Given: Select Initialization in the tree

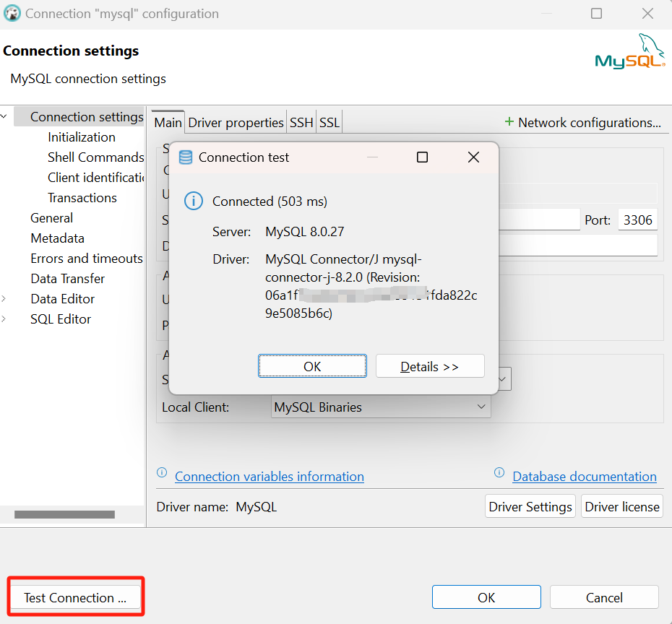Looking at the screenshot, I should pos(82,137).
